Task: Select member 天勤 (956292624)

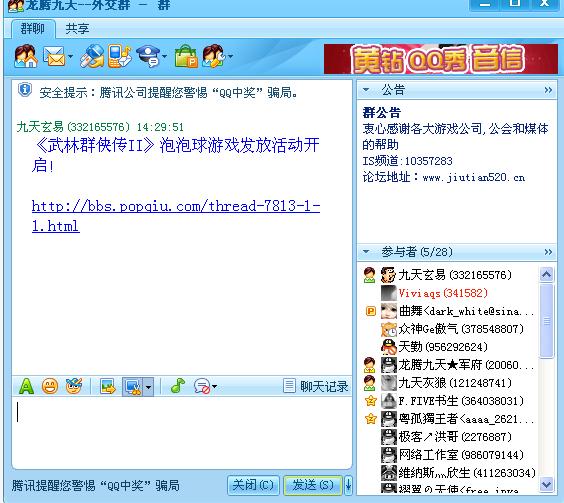Action: (449, 347)
